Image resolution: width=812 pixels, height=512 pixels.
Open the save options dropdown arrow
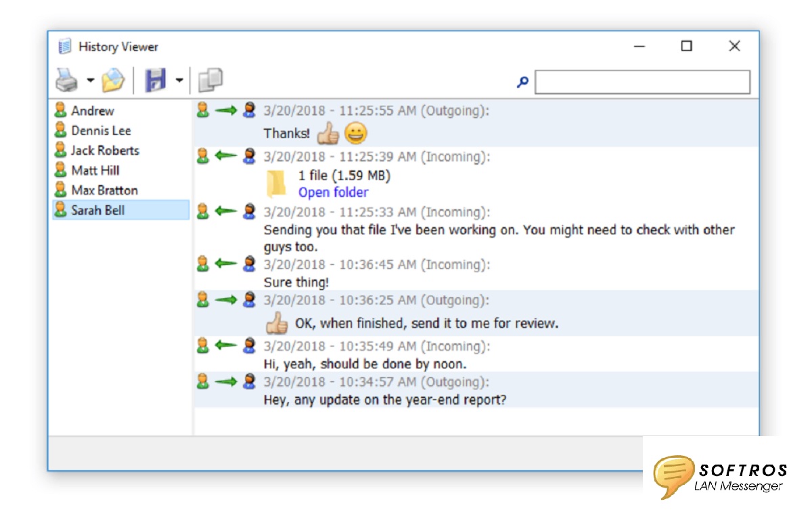179,81
